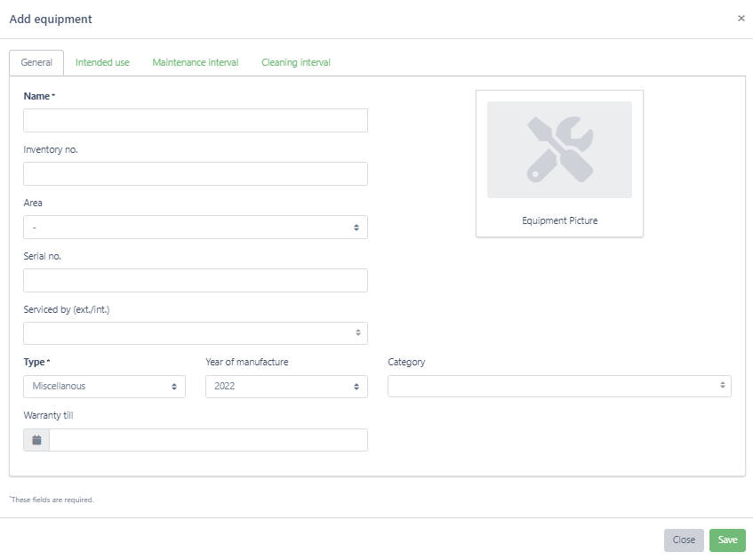Open the Type dropdown showing Miscellanous
Image resolution: width=753 pixels, height=560 pixels.
104,387
